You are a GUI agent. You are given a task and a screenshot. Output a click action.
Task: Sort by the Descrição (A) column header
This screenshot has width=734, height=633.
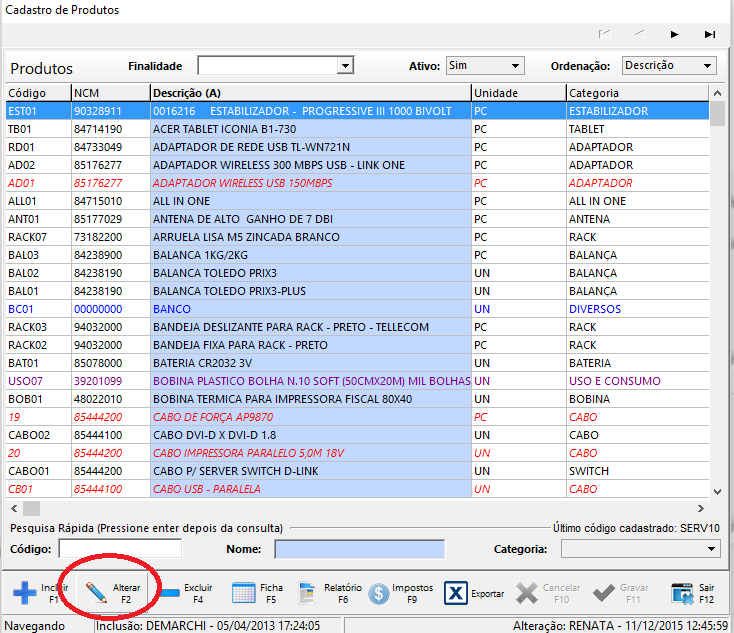coord(311,93)
